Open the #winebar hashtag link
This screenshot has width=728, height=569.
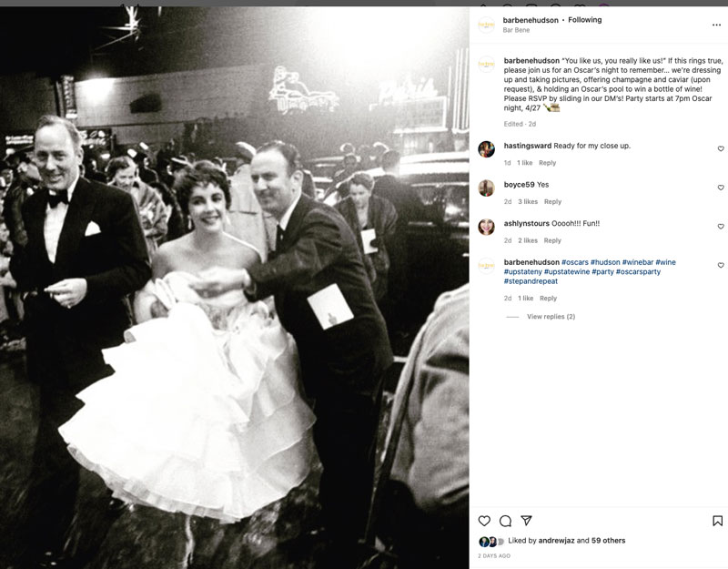(x=638, y=262)
